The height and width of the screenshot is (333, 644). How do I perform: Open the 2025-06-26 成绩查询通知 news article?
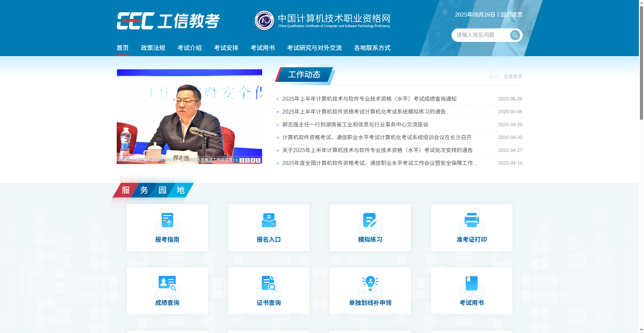pos(369,99)
